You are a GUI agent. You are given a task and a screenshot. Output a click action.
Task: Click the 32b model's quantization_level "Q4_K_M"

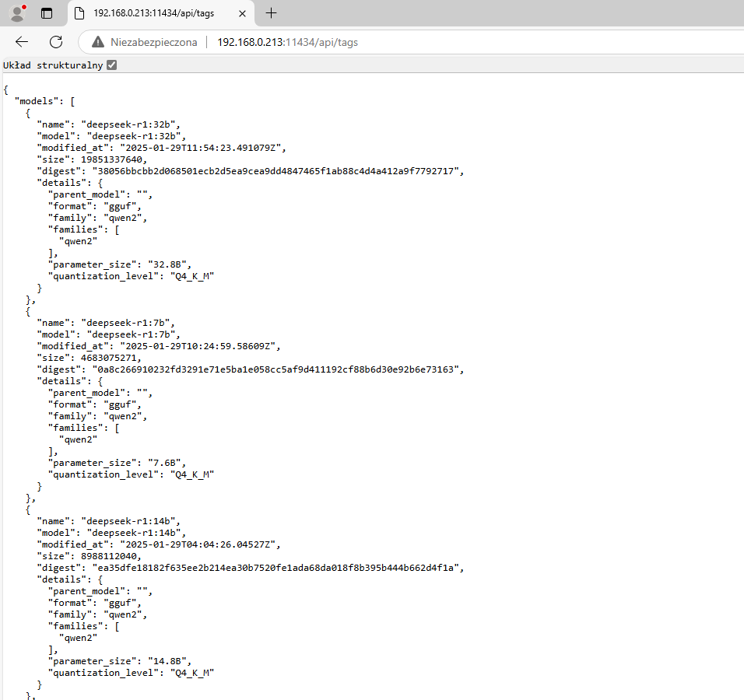click(x=192, y=276)
